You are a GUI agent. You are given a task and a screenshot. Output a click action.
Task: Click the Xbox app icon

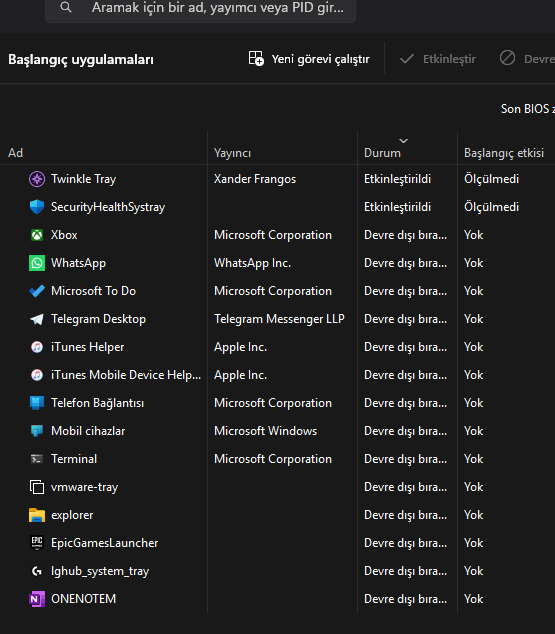coord(37,235)
